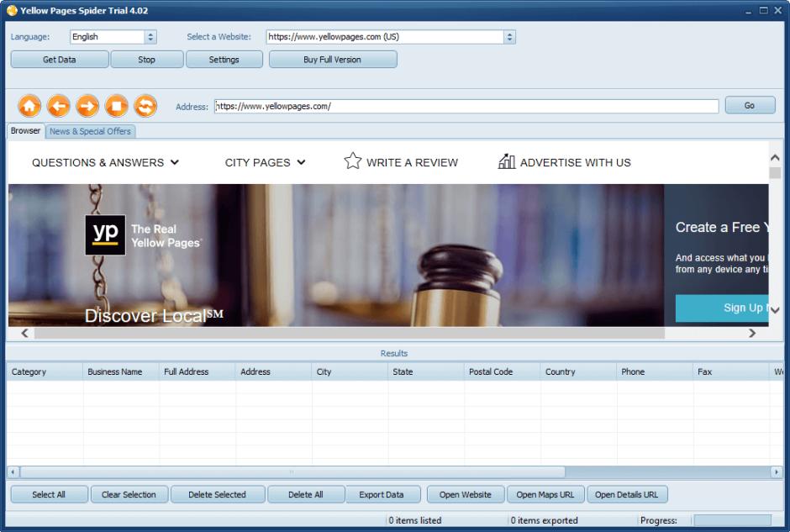Click the '0 items exported' status text
This screenshot has height=532, width=790.
[544, 520]
